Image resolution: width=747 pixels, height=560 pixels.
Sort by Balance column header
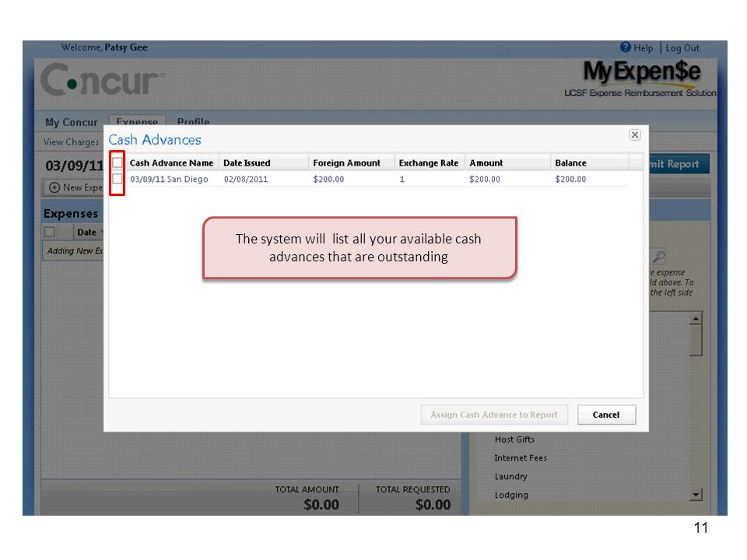(x=590, y=163)
